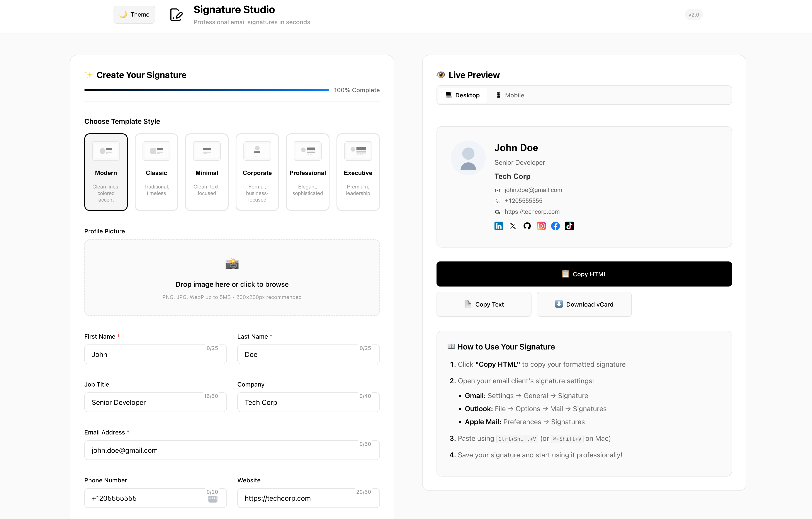Click the Ctrl+Shift+V shortcut code

coord(517,439)
